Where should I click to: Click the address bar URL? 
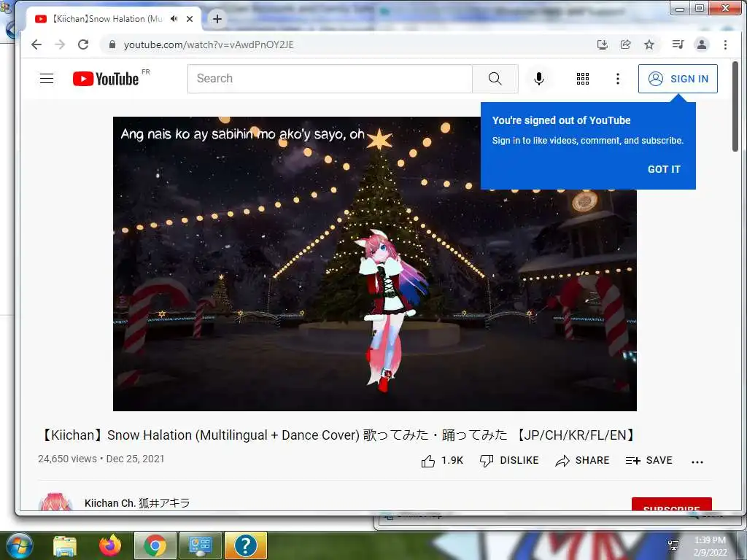(x=209, y=44)
